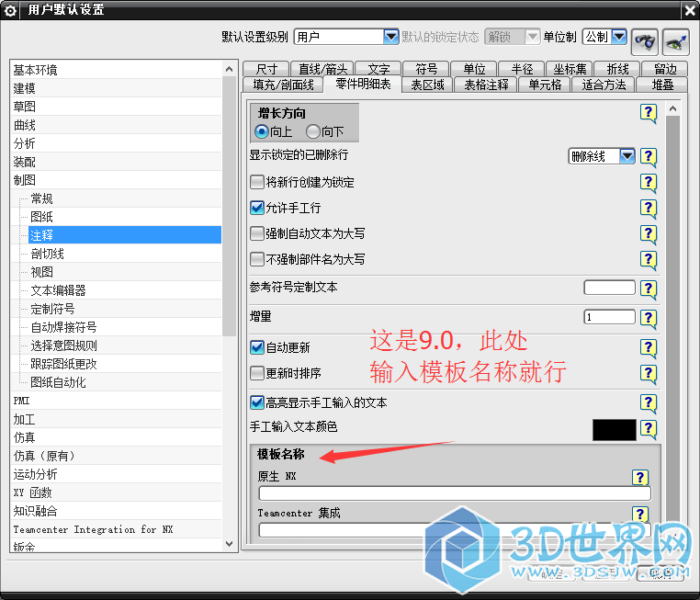Open 删除线 display dropdown
This screenshot has height=600, width=700.
tap(602, 156)
